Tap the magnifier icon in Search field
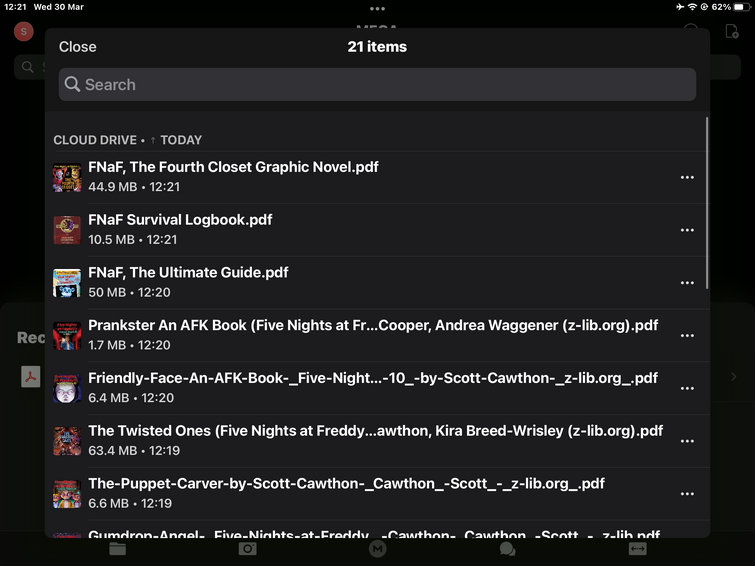Screen dimensions: 755x566 click(72, 84)
